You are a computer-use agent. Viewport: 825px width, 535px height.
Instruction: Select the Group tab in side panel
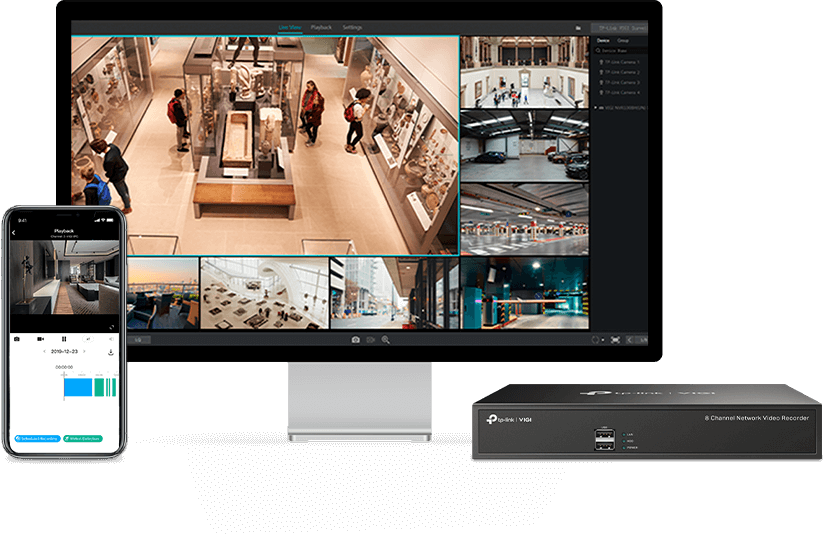(623, 41)
